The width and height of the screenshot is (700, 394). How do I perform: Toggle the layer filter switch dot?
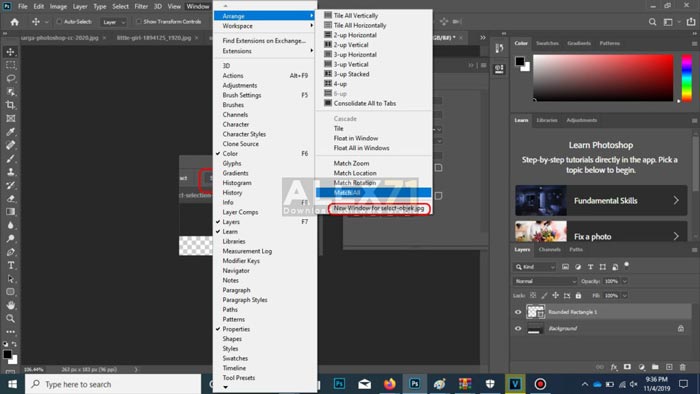(626, 265)
